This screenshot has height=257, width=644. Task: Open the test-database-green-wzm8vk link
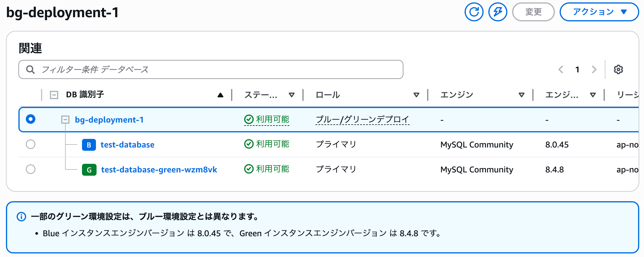159,170
